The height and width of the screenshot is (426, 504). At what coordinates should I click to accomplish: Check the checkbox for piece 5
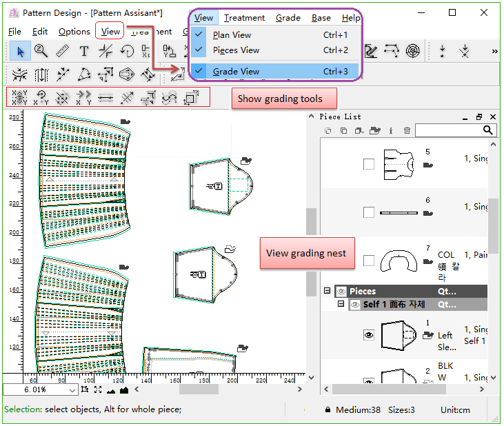point(369,163)
